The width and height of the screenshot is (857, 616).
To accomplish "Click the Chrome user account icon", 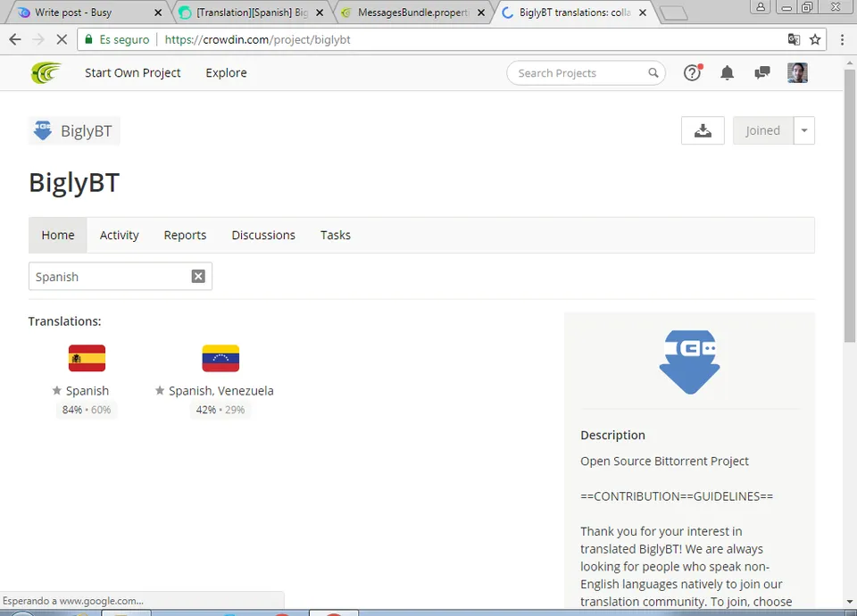I will [x=761, y=7].
